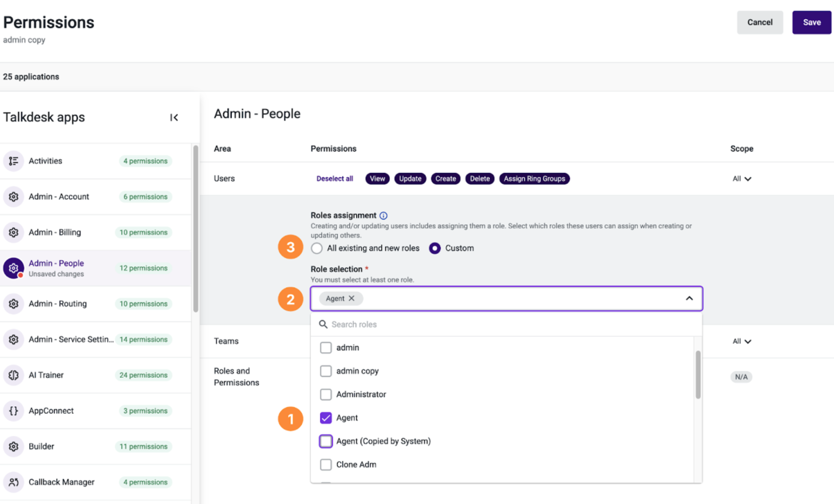This screenshot has width=834, height=504.
Task: Check the admin role checkbox
Action: click(x=326, y=347)
